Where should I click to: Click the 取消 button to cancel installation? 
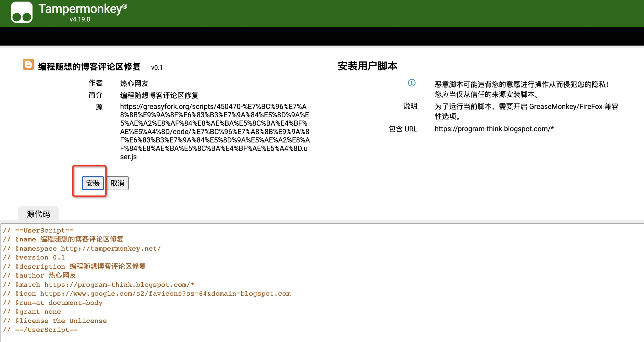point(117,183)
